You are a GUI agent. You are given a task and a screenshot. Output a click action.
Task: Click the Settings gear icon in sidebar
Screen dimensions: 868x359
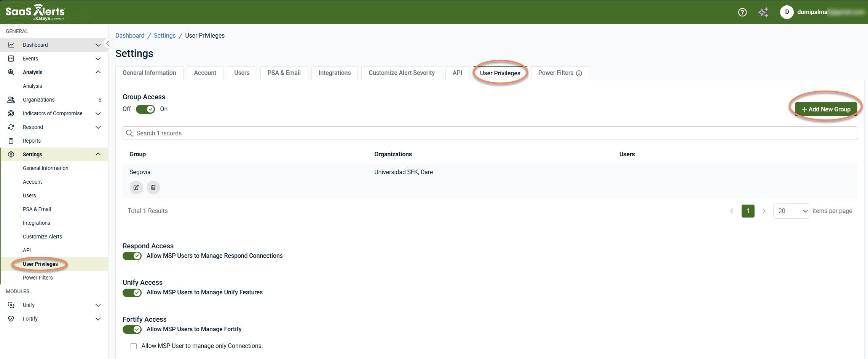[x=11, y=154]
